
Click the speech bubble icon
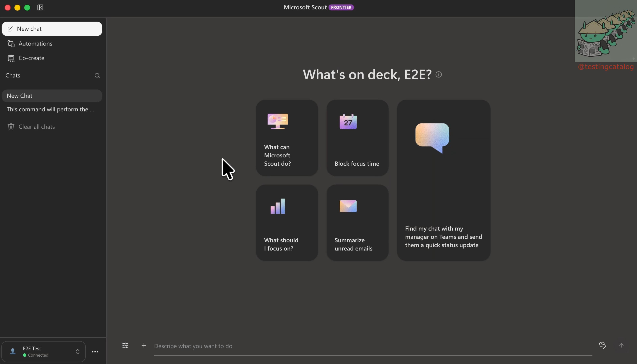(432, 138)
